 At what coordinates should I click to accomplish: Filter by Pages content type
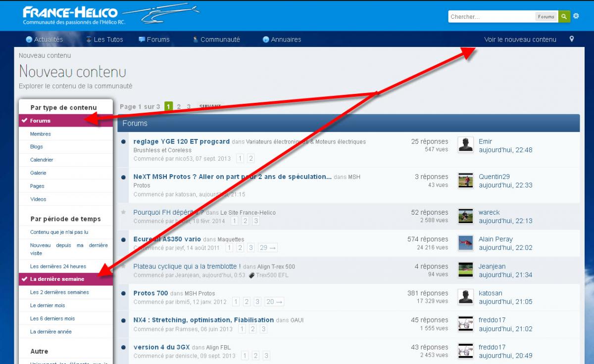tap(66, 186)
